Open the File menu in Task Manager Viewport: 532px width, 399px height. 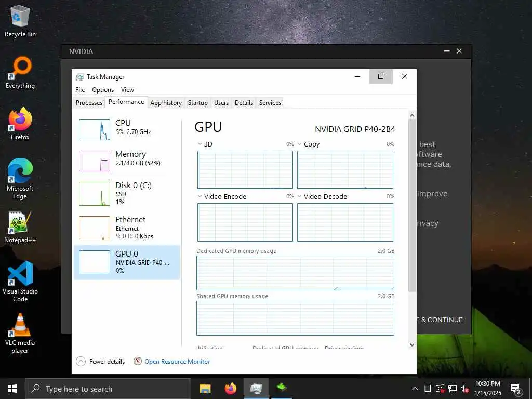coord(80,90)
